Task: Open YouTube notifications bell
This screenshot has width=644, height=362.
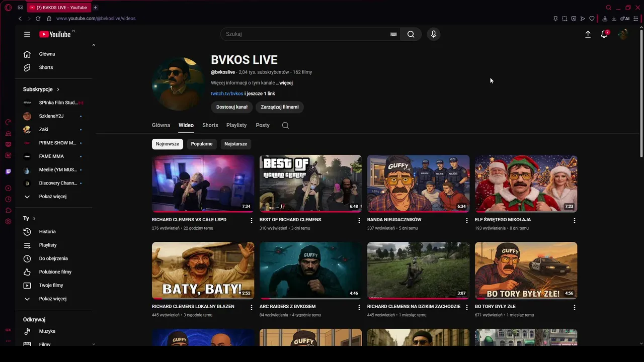Action: (604, 34)
